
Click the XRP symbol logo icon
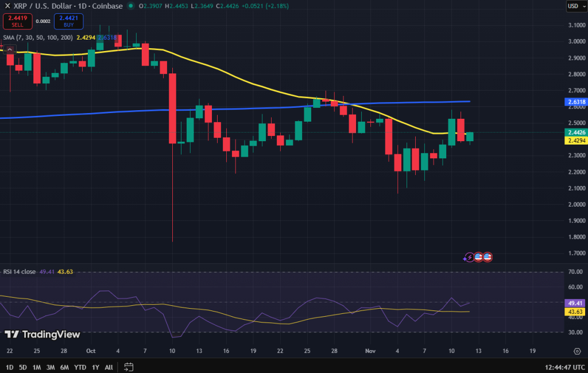7,6
